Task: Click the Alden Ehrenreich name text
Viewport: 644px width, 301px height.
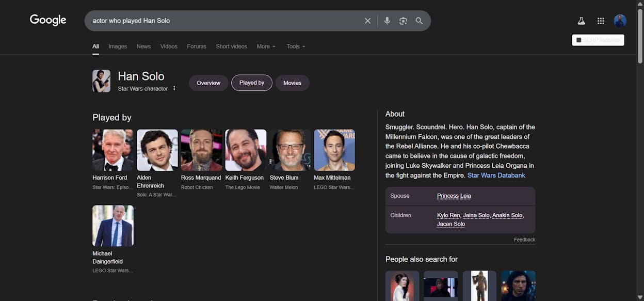Action: point(151,182)
